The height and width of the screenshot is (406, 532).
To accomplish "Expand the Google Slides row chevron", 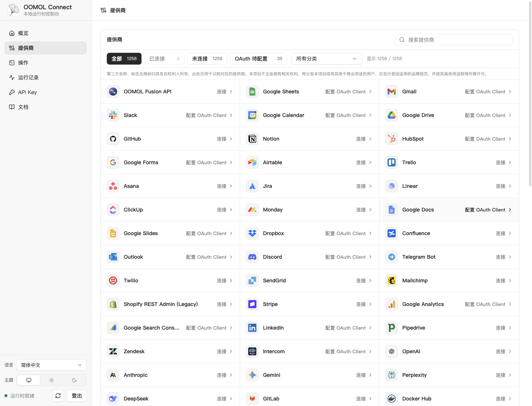I will [x=231, y=233].
